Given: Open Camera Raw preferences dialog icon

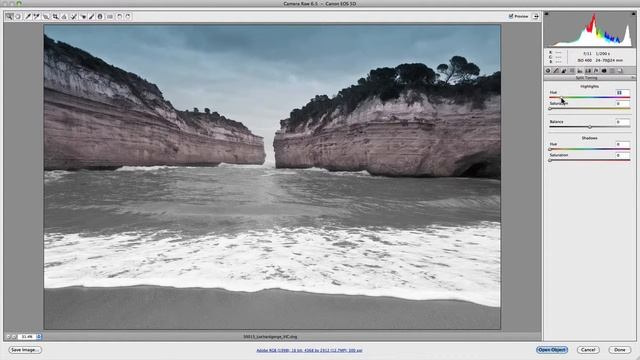Looking at the screenshot, I should [110, 17].
